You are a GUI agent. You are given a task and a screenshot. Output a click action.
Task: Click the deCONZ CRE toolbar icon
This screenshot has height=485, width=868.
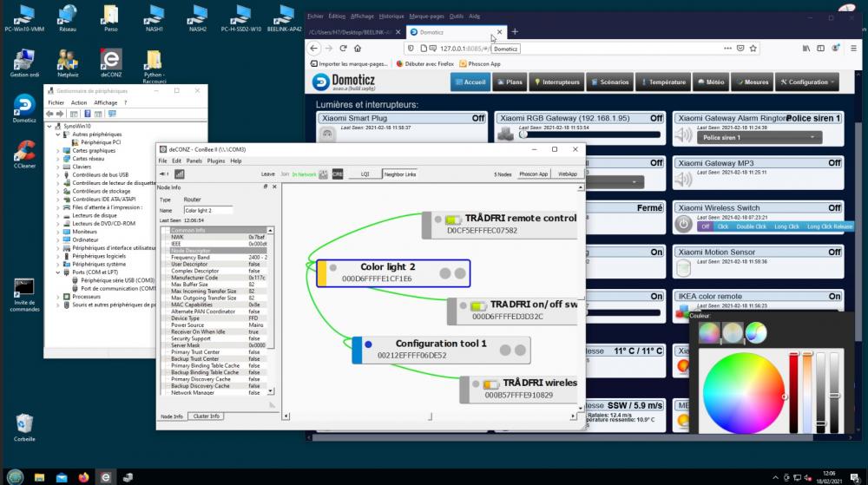[338, 174]
